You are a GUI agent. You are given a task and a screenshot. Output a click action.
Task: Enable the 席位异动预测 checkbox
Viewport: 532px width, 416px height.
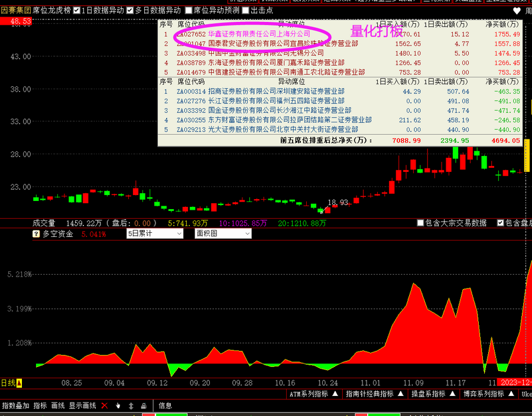(x=189, y=11)
